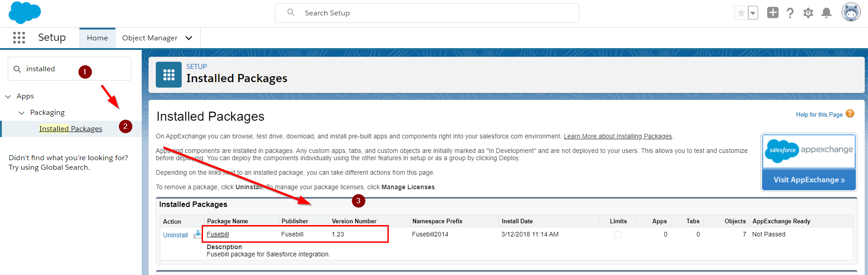Click the magnifier icon in Search Setup

291,12
